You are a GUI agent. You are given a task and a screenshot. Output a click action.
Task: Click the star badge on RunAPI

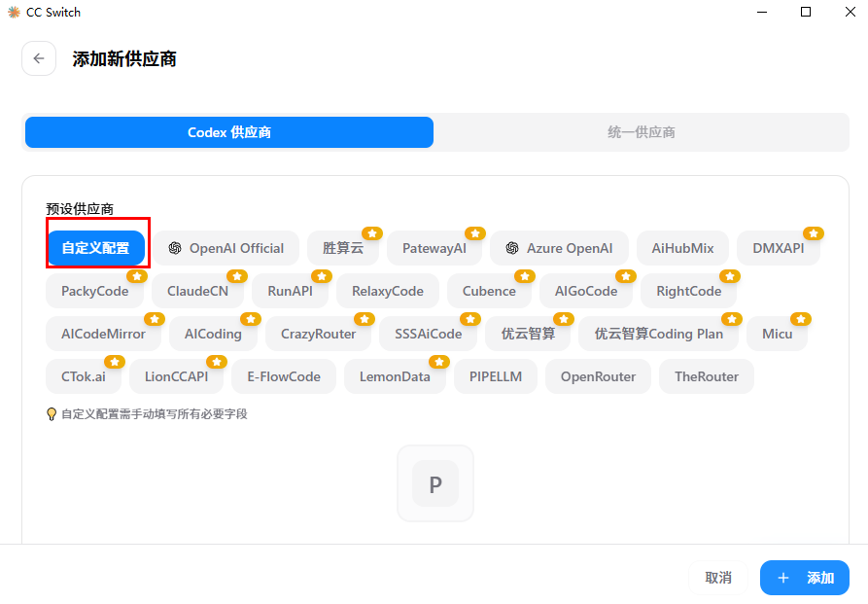coord(322,276)
